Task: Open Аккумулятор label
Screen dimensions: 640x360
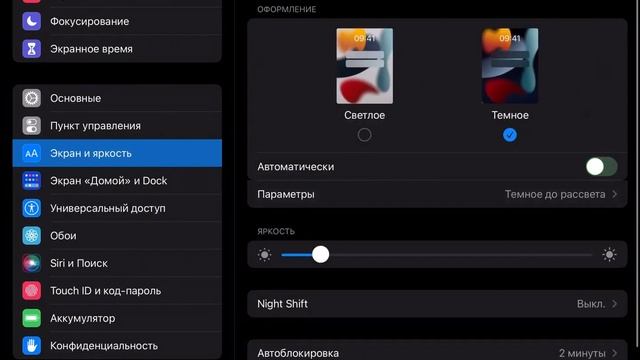Action: pos(82,318)
